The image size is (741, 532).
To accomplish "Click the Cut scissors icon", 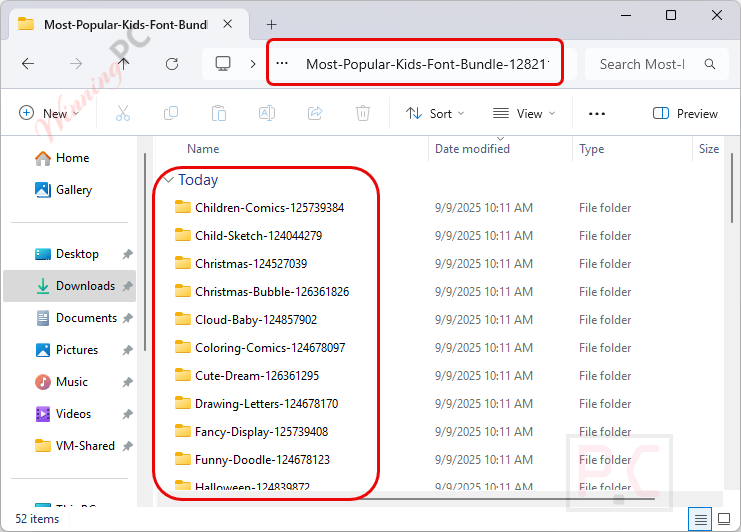I will tap(123, 113).
